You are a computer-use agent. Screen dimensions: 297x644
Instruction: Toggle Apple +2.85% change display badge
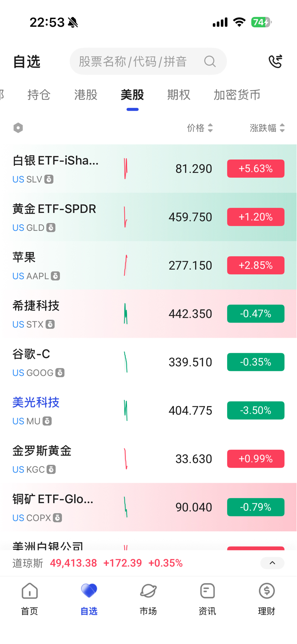tap(256, 265)
